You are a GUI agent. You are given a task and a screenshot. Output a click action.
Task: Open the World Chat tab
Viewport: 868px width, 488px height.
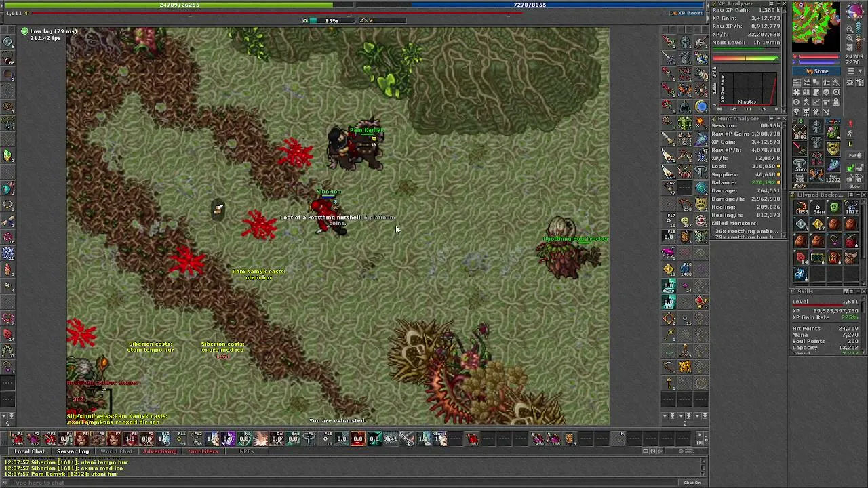click(x=116, y=451)
